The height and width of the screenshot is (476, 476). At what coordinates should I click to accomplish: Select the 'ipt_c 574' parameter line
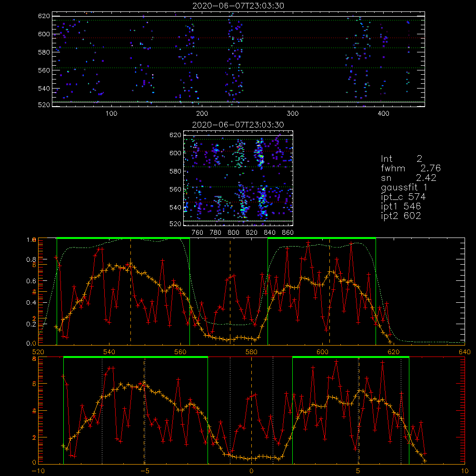(x=404, y=197)
